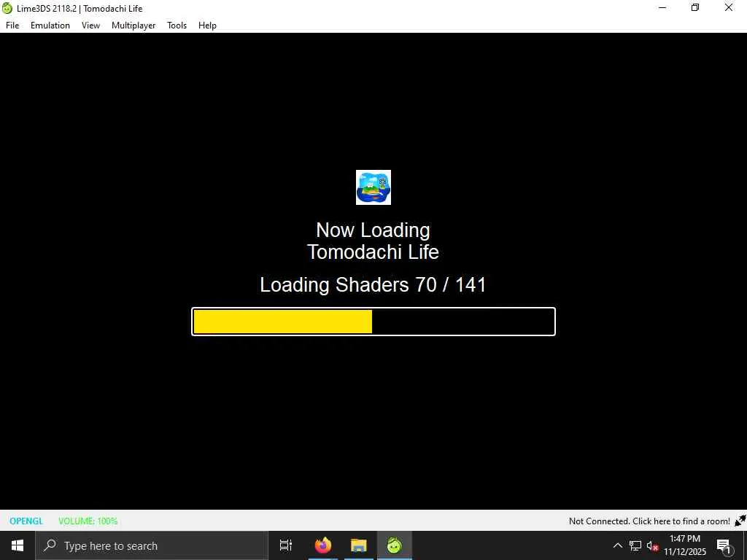Click the taskbar search box
The image size is (747, 560).
tap(152, 545)
